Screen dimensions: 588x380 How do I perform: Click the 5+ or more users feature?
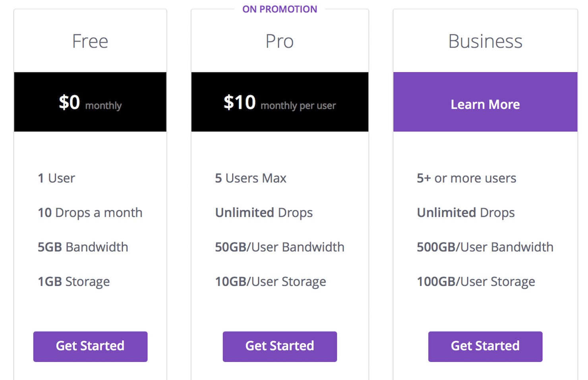pos(466,178)
